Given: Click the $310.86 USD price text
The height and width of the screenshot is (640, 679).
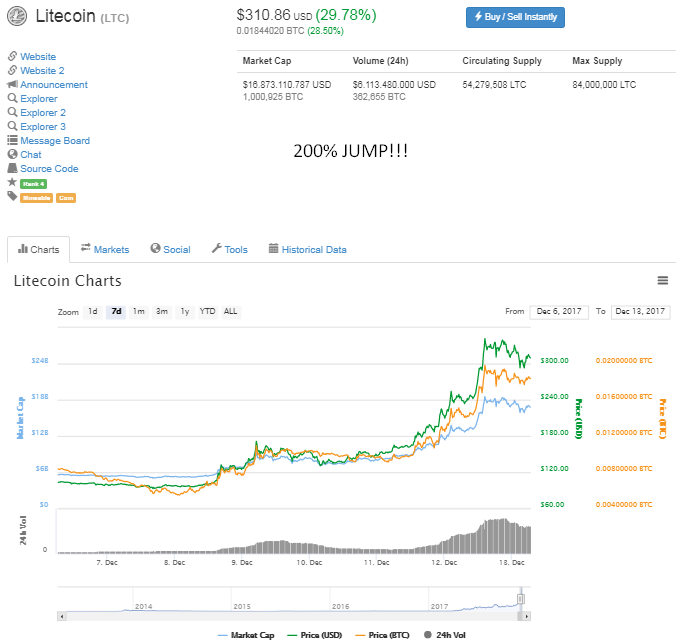Looking at the screenshot, I should point(274,15).
